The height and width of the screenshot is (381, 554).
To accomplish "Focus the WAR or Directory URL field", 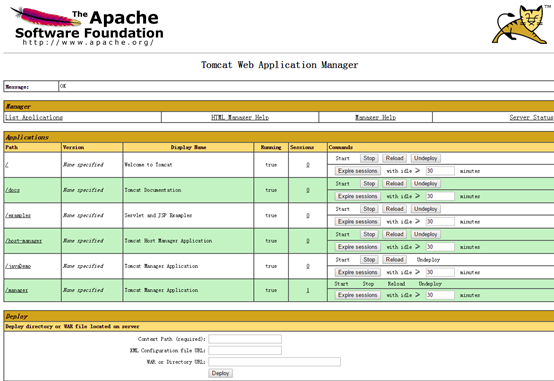I will [275, 362].
